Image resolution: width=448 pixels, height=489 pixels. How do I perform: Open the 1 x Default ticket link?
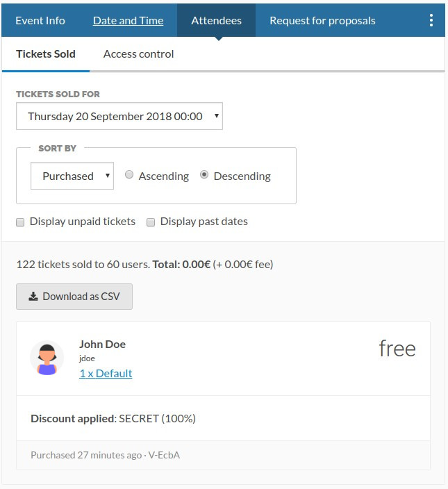tap(106, 373)
